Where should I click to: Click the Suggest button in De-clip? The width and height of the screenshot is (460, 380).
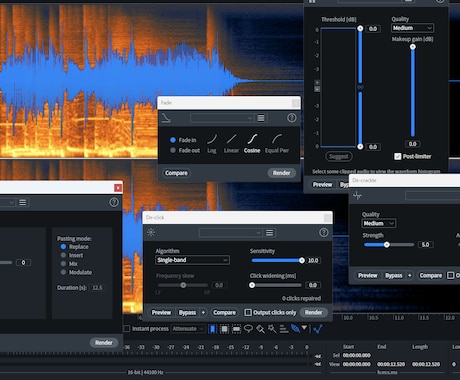[339, 156]
